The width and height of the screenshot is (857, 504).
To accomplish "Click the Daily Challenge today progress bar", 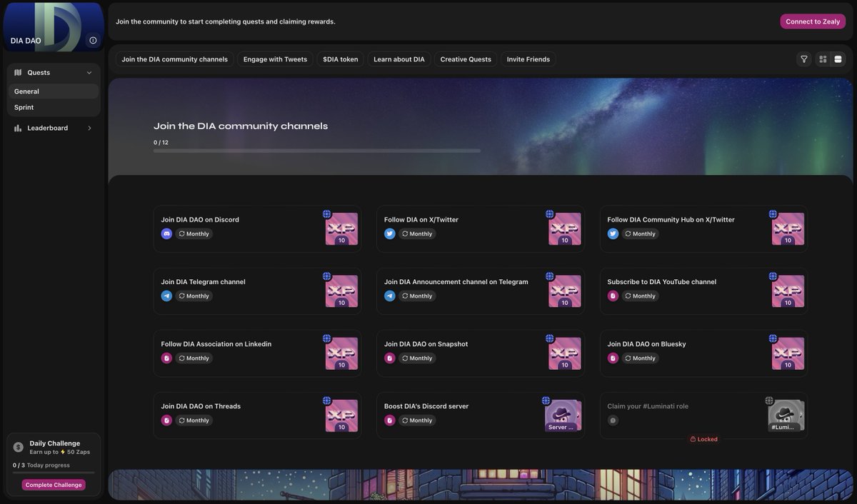I will pyautogui.click(x=54, y=473).
